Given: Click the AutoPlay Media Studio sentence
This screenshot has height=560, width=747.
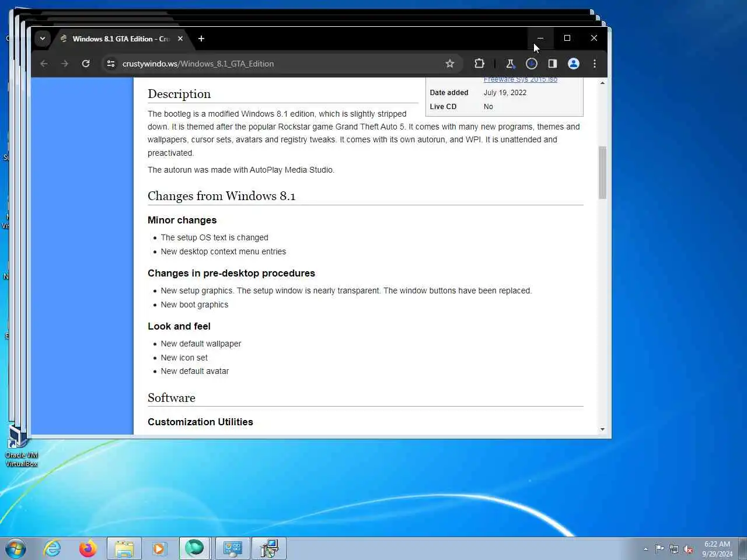Looking at the screenshot, I should [241, 170].
